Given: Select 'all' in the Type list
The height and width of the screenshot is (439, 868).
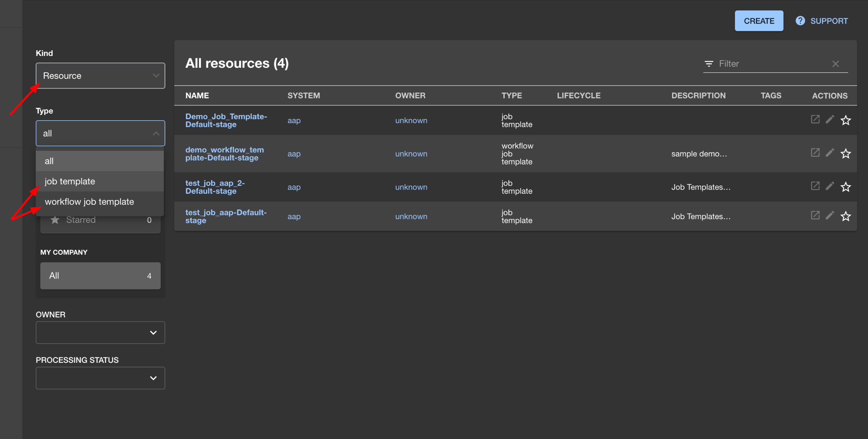Looking at the screenshot, I should pos(100,161).
